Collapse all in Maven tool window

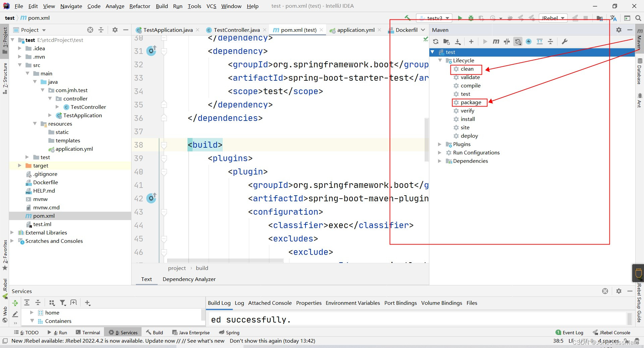tap(550, 42)
